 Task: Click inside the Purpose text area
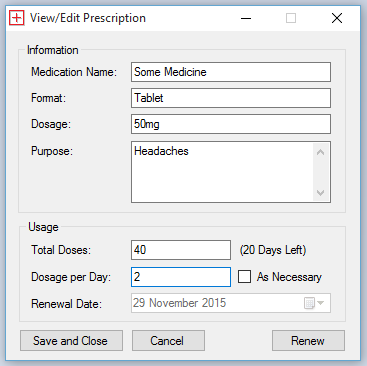[x=222, y=172]
